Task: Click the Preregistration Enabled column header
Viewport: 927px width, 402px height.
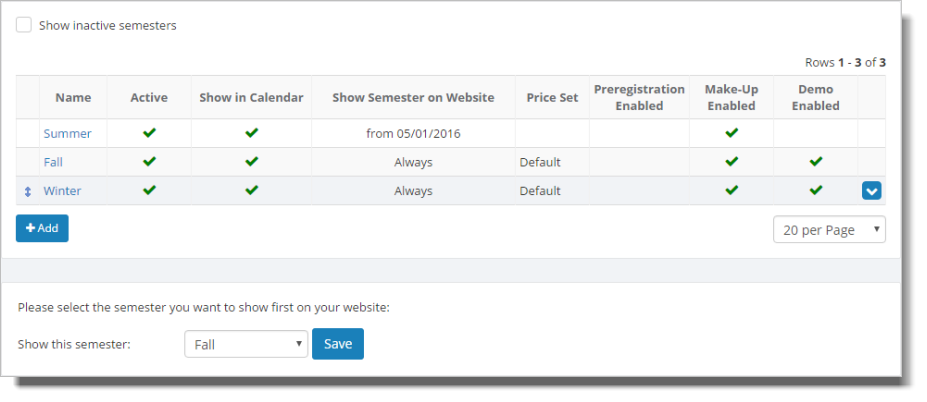Action: point(639,98)
